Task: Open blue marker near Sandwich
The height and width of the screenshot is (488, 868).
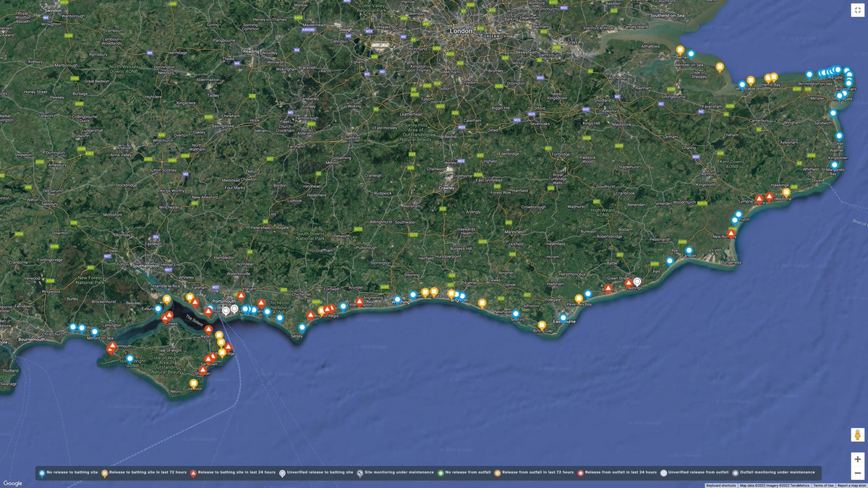Action: tap(833, 114)
